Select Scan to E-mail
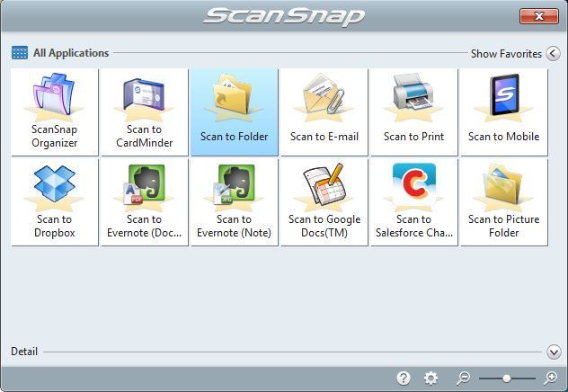The width and height of the screenshot is (568, 392). pos(324,112)
